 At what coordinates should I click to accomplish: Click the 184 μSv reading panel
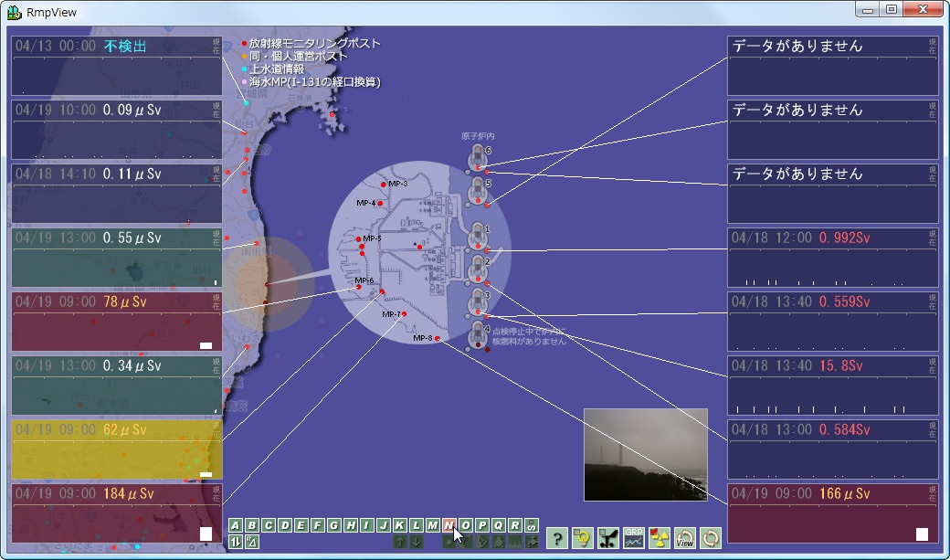pyautogui.click(x=117, y=513)
